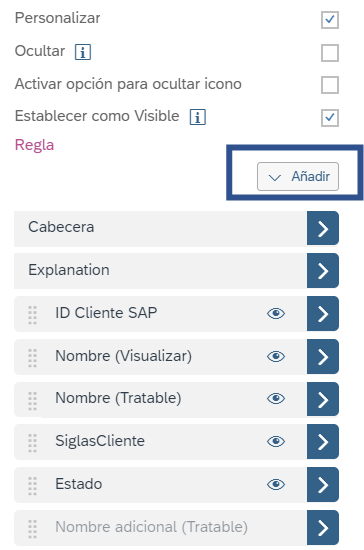Toggle the eye icon for ID Cliente SAP
The image size is (364, 550).
coord(276,313)
